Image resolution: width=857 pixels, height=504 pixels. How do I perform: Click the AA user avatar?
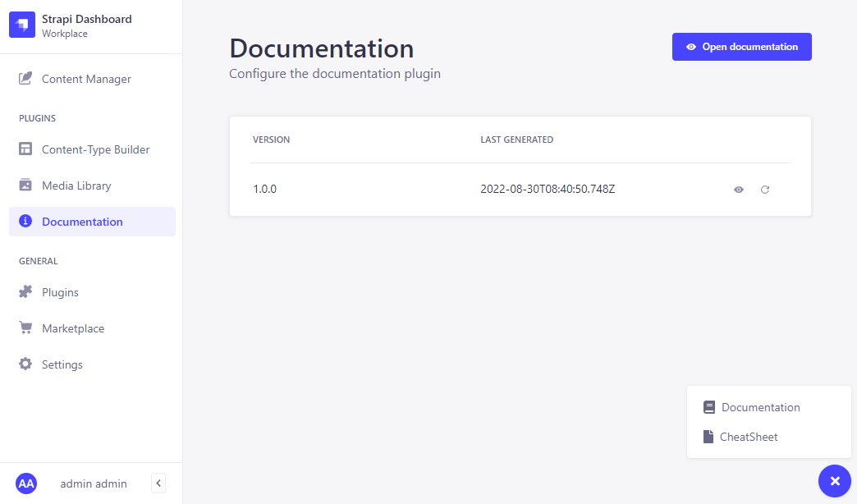tap(26, 483)
